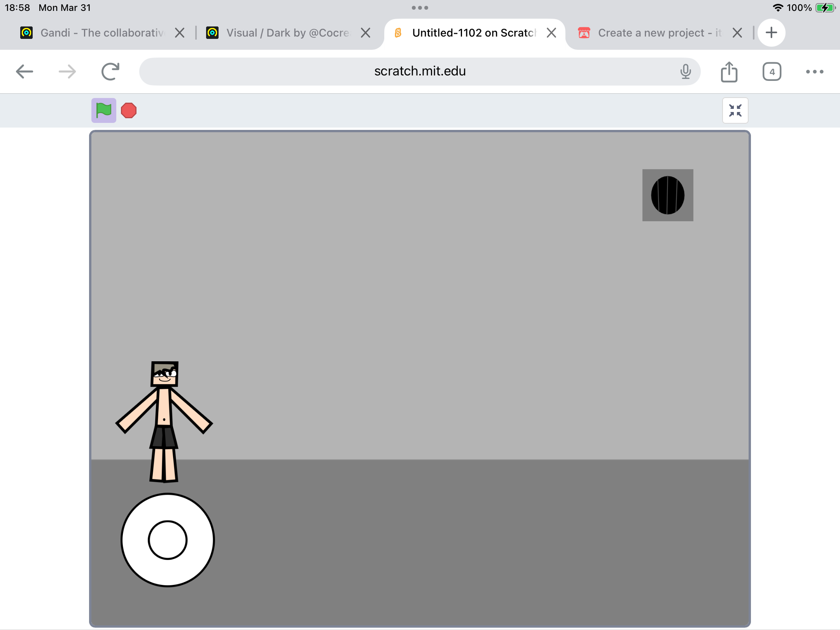The width and height of the screenshot is (840, 630).
Task: Close the Untitled-1102 on Scratch tab
Action: click(x=551, y=33)
